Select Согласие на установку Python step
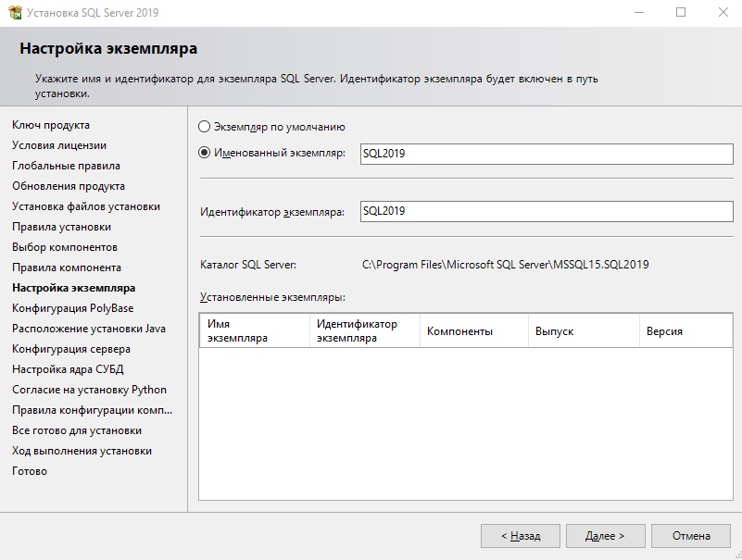742x560 pixels. coord(90,390)
